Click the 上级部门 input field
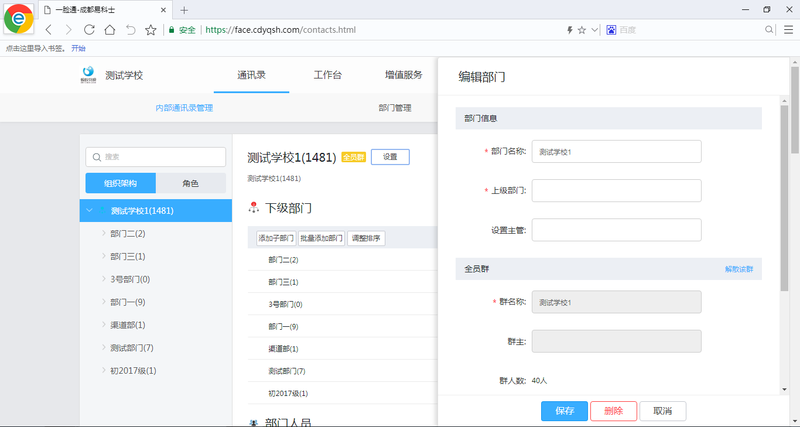Viewport: 800px width, 427px height. pos(616,190)
